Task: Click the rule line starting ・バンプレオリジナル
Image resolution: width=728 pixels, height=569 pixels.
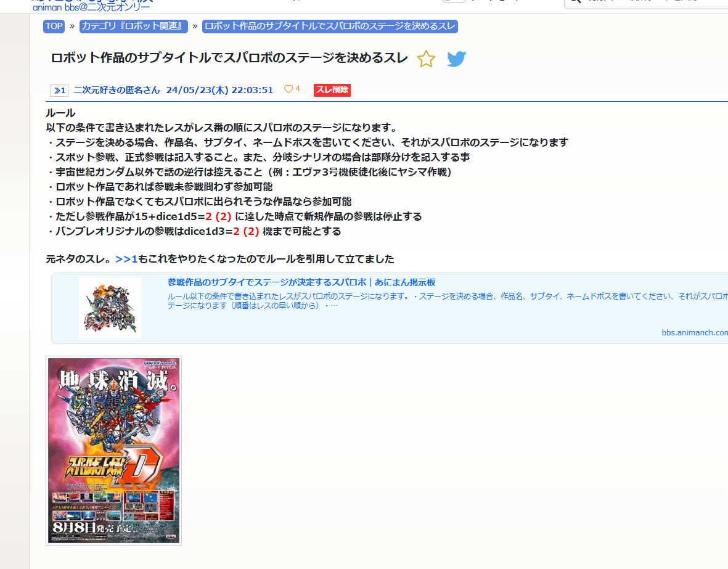Action: click(x=194, y=232)
